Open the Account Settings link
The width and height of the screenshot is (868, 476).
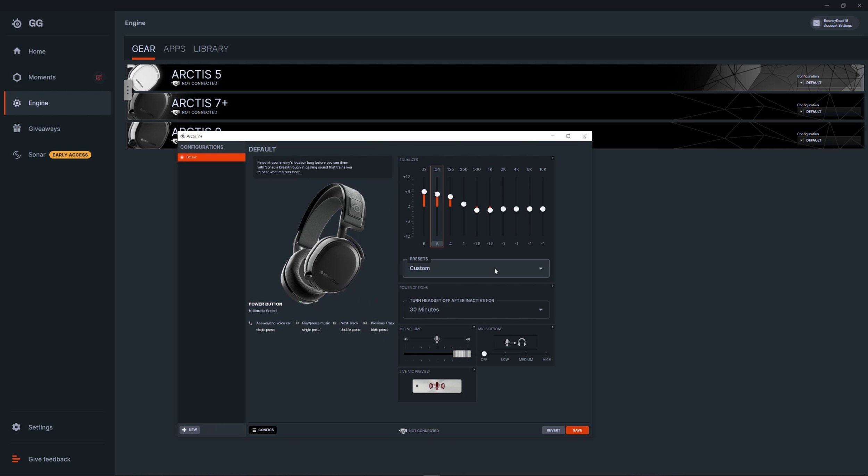coord(837,26)
